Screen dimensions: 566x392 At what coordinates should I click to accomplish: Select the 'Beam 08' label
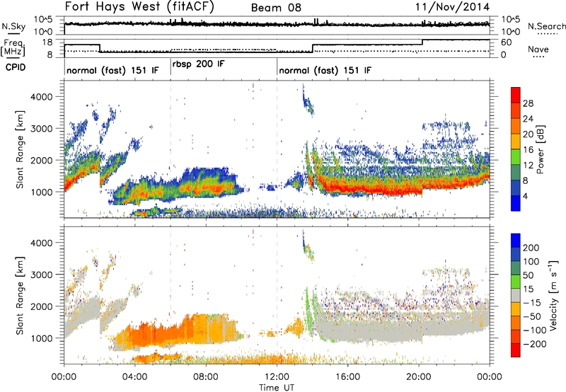pyautogui.click(x=276, y=8)
